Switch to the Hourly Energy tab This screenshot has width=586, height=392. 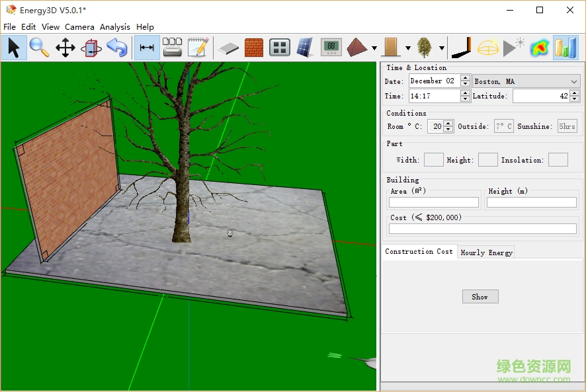click(486, 253)
